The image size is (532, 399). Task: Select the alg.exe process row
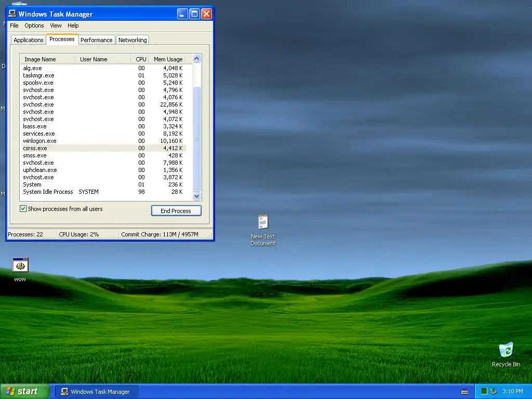(103, 68)
